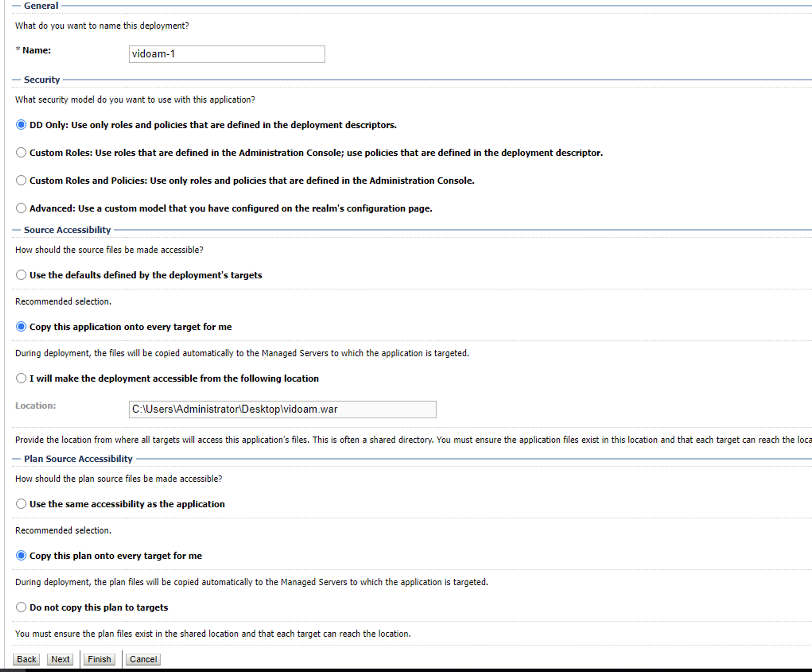Pick the Advanced security model option
Screen dimensions: 812x672
21,208
